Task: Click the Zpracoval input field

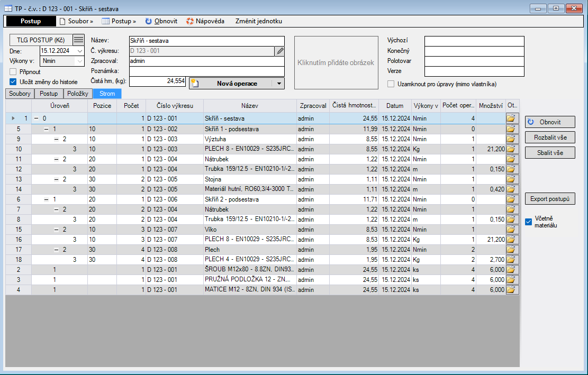Action: [206, 61]
